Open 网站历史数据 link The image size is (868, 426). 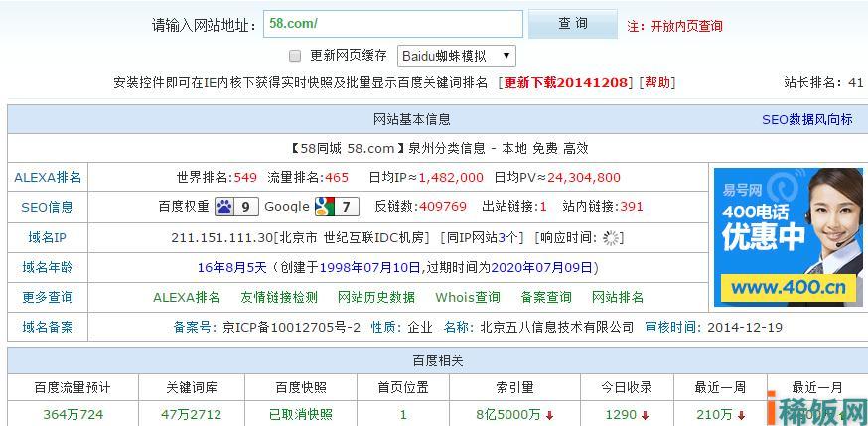click(376, 297)
